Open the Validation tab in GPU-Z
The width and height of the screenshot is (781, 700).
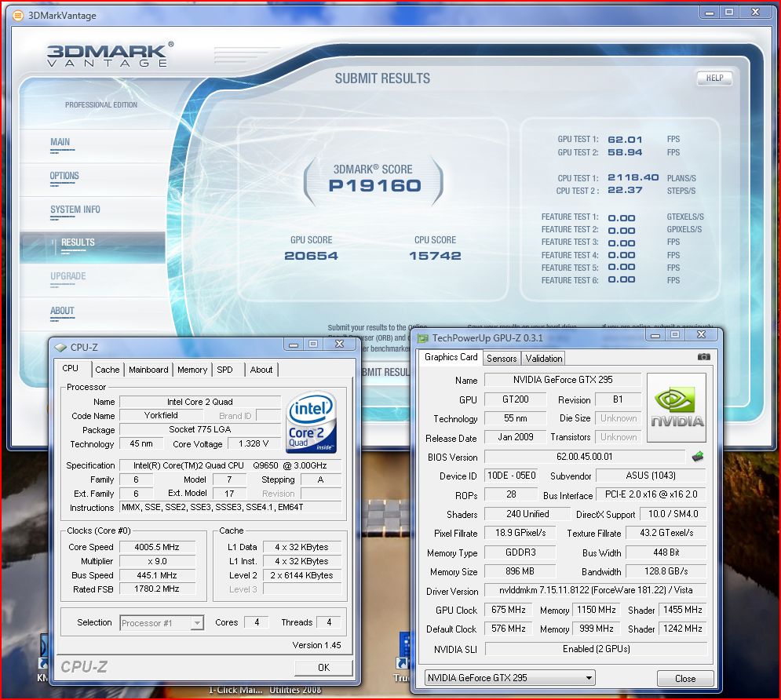[544, 358]
